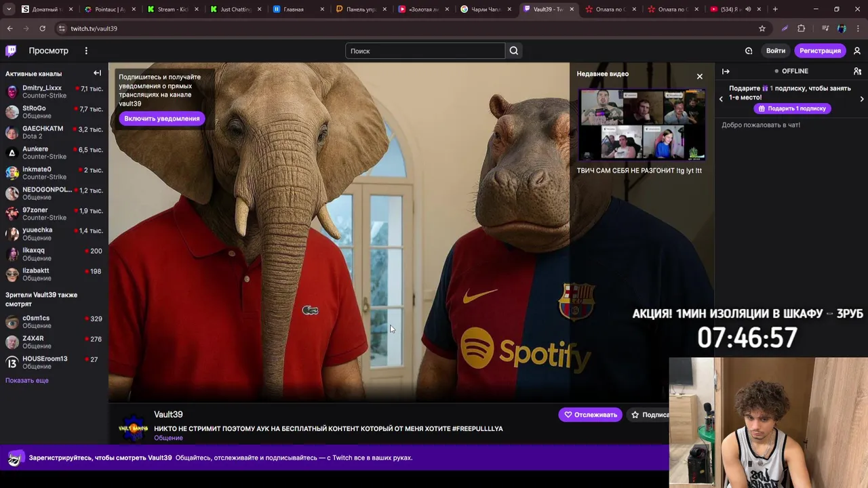Open the tab search dropdown arrow
This screenshot has width=868, height=488.
click(8, 9)
